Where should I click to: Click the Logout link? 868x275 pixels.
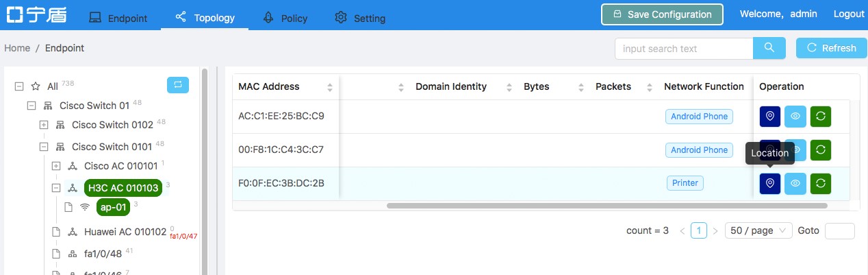click(849, 14)
